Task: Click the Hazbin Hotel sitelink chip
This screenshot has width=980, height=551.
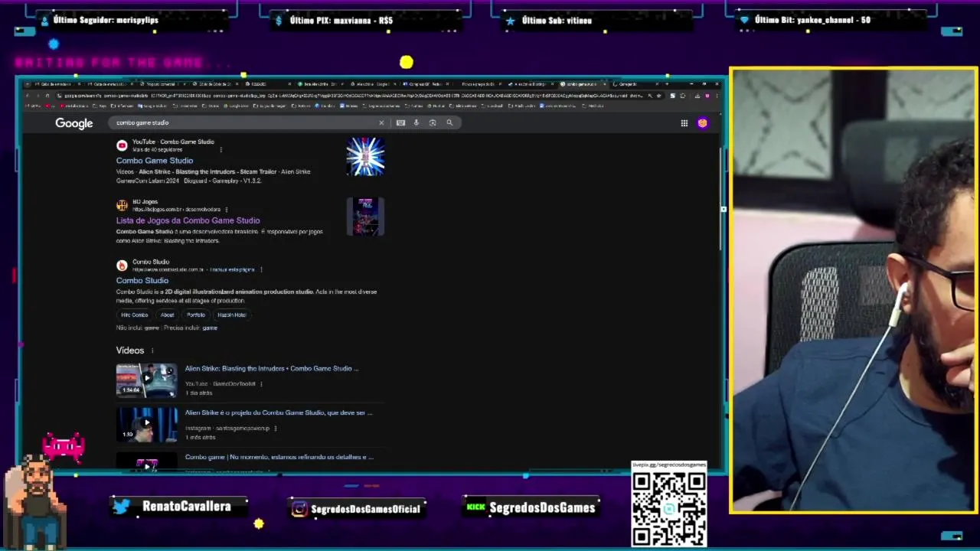Action: pyautogui.click(x=232, y=315)
